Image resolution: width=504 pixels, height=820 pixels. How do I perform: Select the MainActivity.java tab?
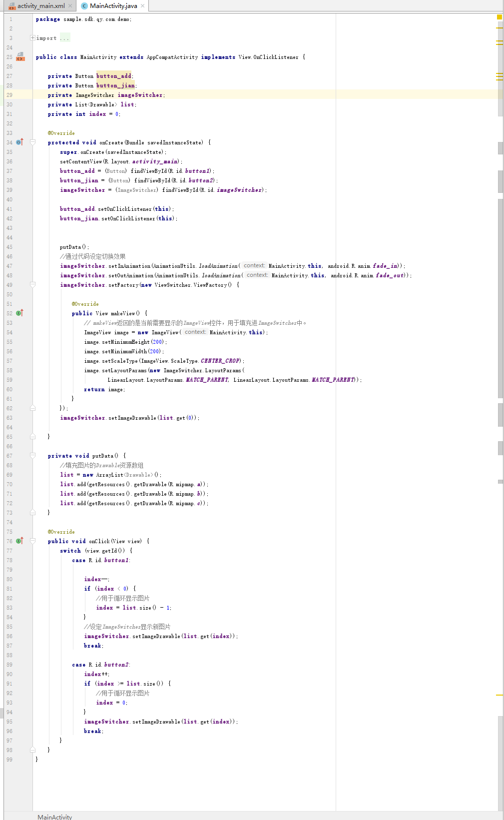click(113, 6)
